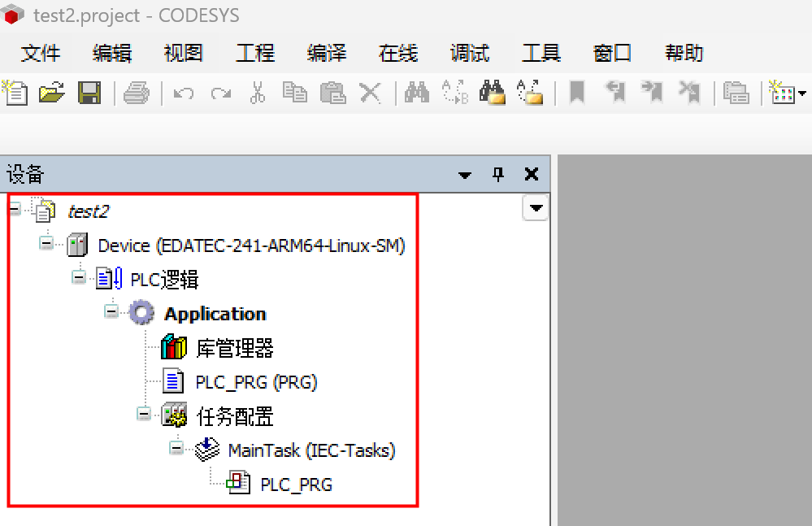Click the Open project folder icon
This screenshot has height=526, width=812.
(52, 93)
